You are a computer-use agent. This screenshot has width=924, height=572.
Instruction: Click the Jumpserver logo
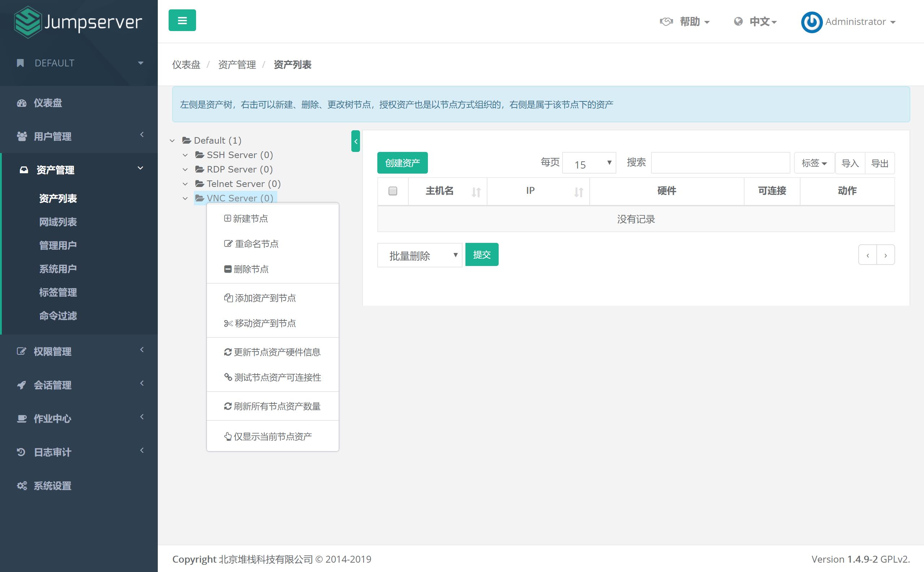(78, 22)
